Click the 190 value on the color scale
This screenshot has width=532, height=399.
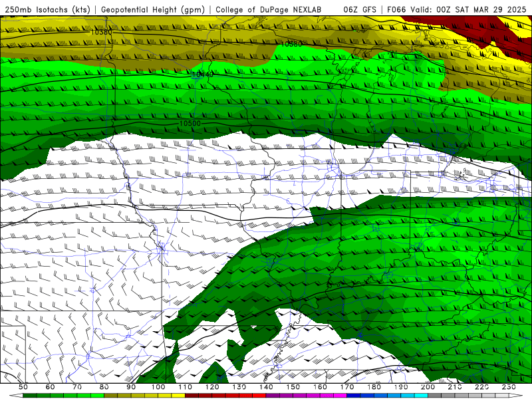click(x=401, y=387)
